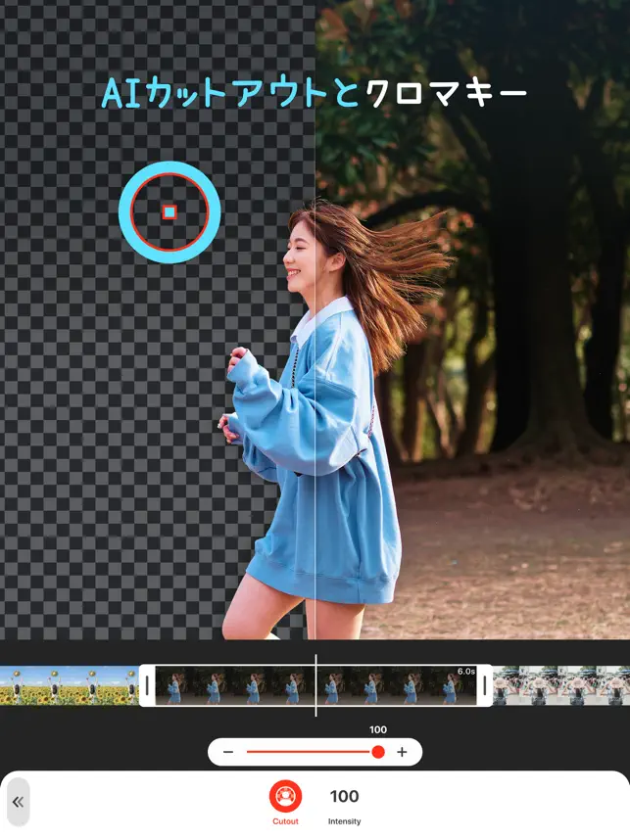
Task: Click the right trim handle of selected clip
Action: [484, 685]
